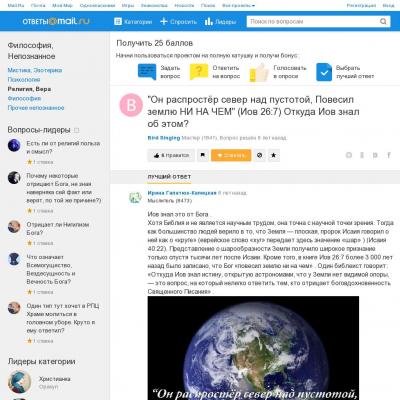Click the magnifier search icon
Viewport: 400px width, 400px height.
tap(383, 21)
